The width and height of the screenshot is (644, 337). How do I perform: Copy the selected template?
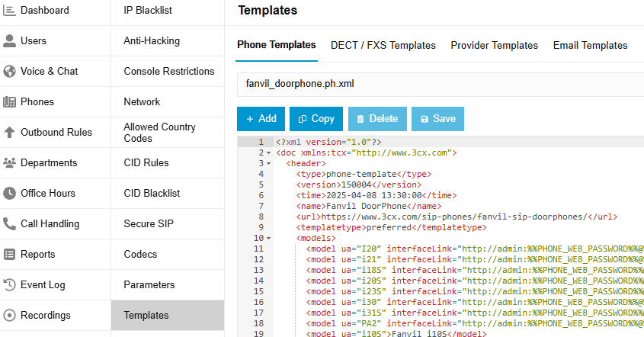pos(316,118)
